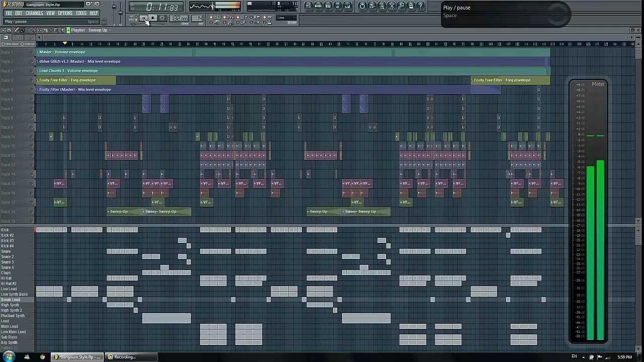Open the Playlist window from shortcut toolbar
This screenshot has width=644, height=362.
tap(308, 6)
